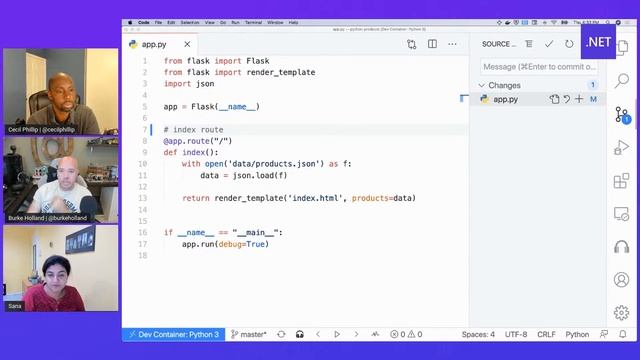Select app.py in the Changes list
The width and height of the screenshot is (640, 360).
click(537, 99)
